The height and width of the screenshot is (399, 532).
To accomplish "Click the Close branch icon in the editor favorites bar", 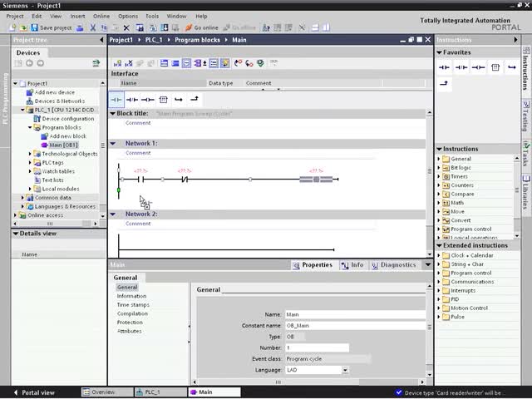I will click(x=195, y=99).
